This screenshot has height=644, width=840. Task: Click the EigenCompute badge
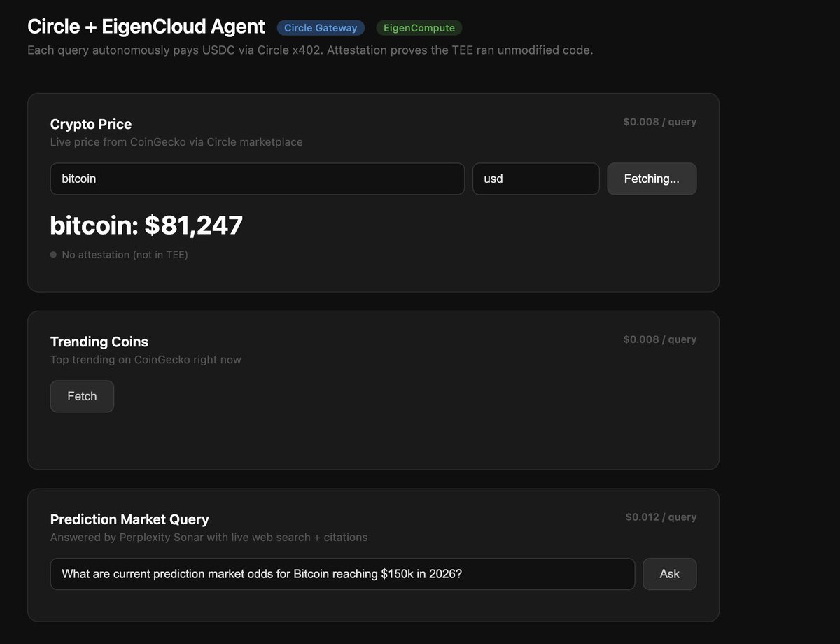point(419,28)
